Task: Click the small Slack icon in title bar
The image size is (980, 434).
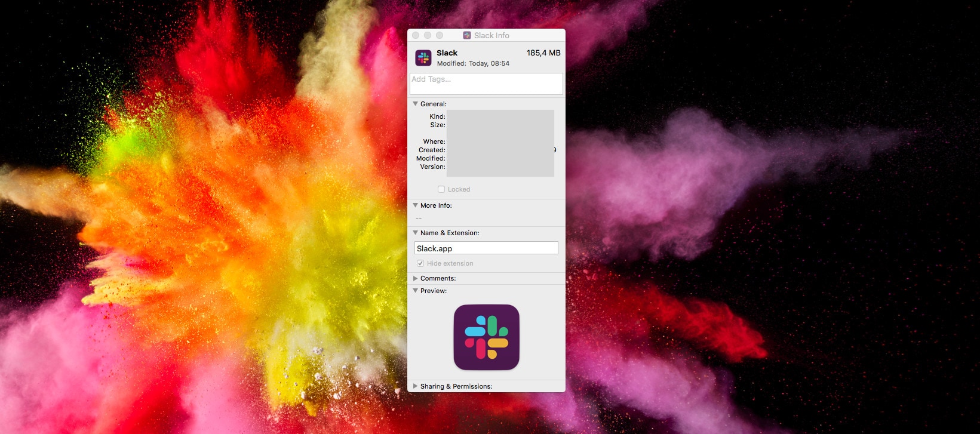Action: pos(467,35)
